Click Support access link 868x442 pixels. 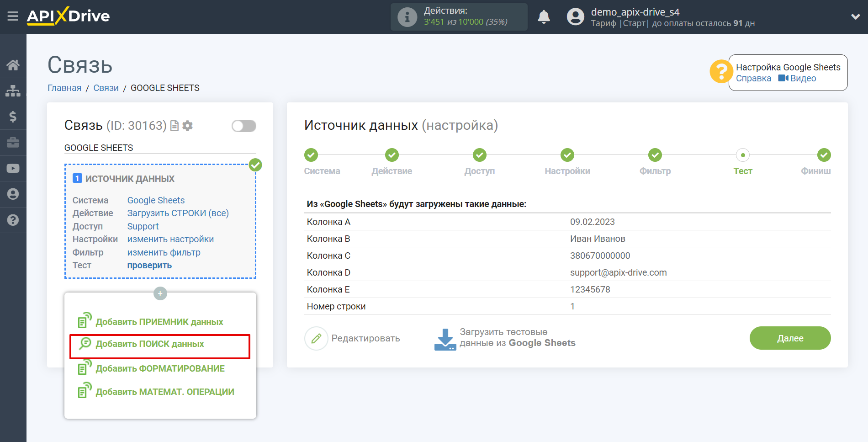click(x=143, y=226)
